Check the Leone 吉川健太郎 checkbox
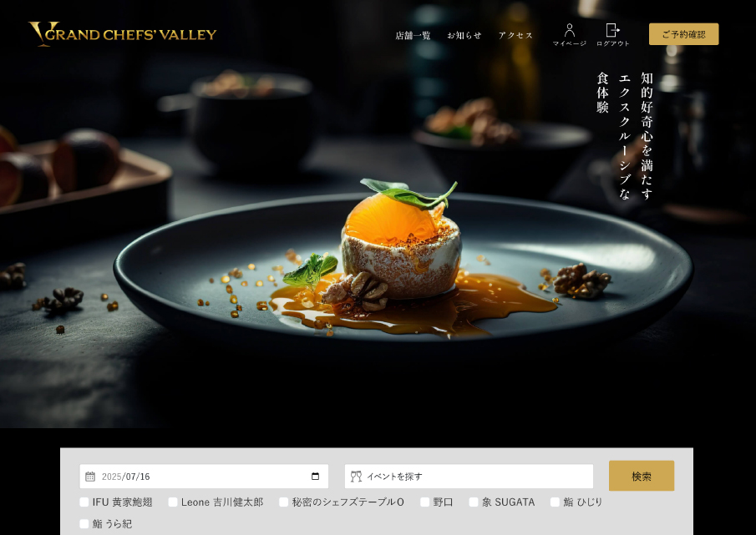 pyautogui.click(x=173, y=502)
